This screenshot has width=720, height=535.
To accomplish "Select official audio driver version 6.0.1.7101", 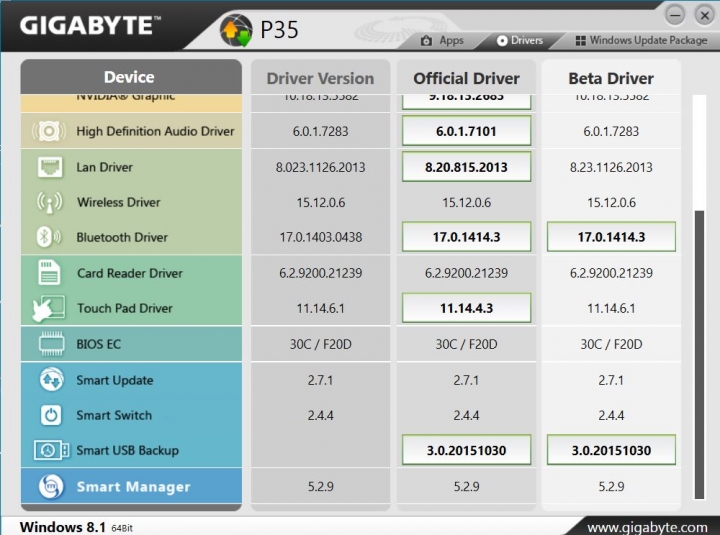I will click(466, 131).
